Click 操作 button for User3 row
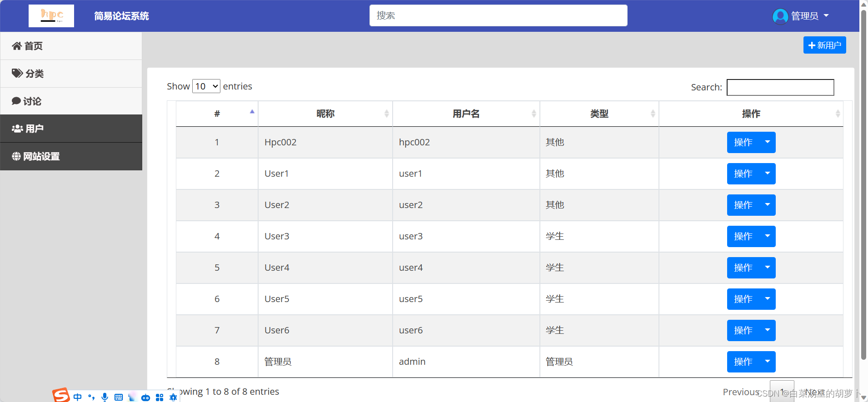 [x=743, y=237]
